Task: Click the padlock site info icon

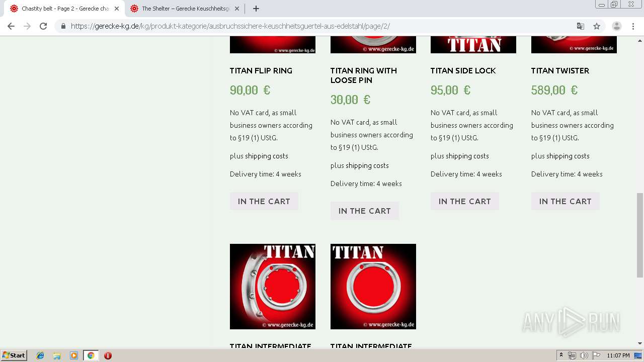Action: (63, 26)
